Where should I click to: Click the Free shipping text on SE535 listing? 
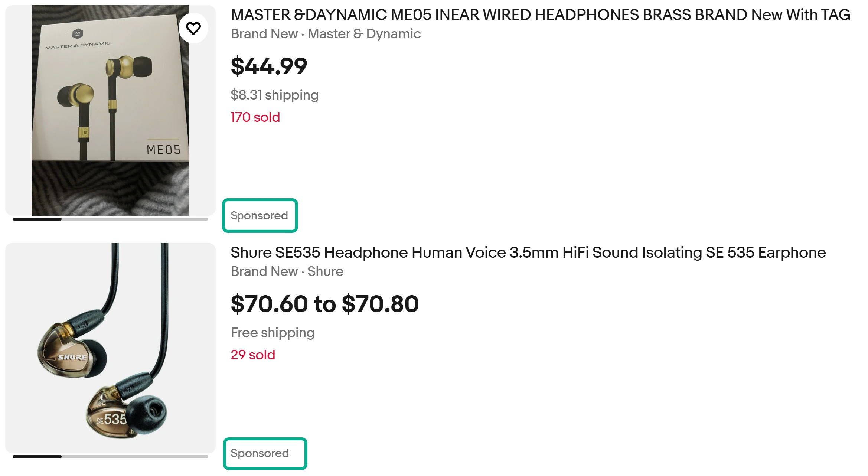pos(273,332)
